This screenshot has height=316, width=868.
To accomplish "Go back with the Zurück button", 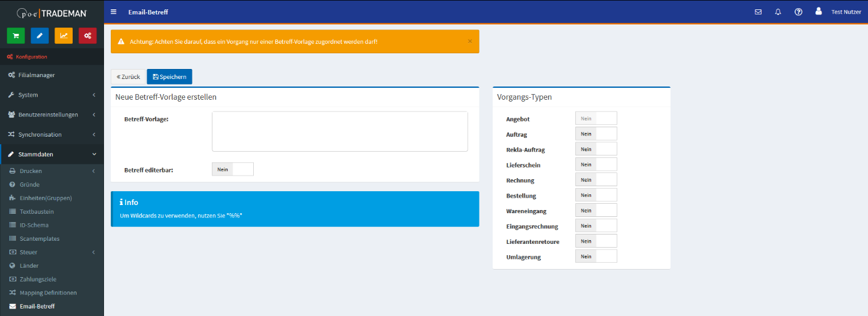I will [x=128, y=76].
